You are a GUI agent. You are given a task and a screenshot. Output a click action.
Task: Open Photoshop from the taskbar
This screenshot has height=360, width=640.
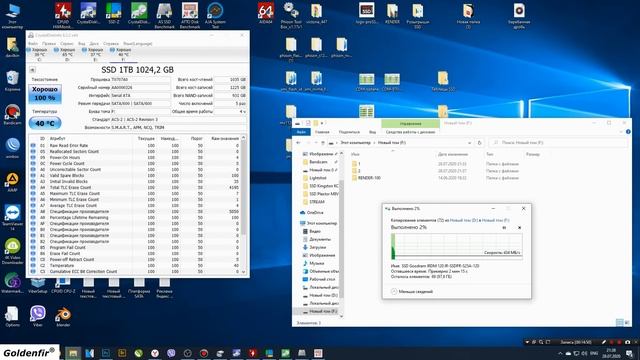point(106,353)
